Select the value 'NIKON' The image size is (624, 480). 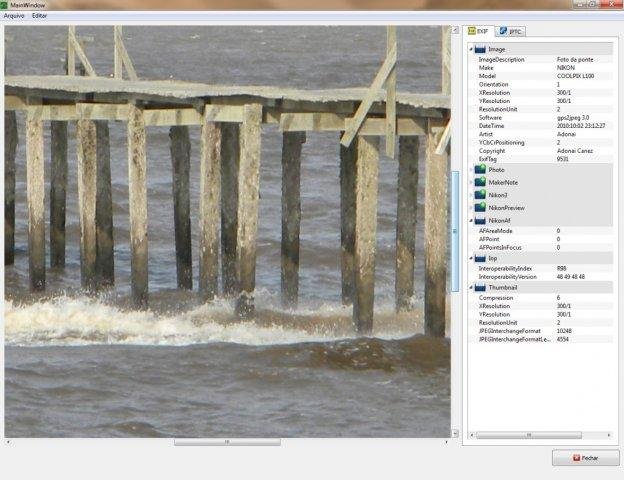(x=566, y=68)
